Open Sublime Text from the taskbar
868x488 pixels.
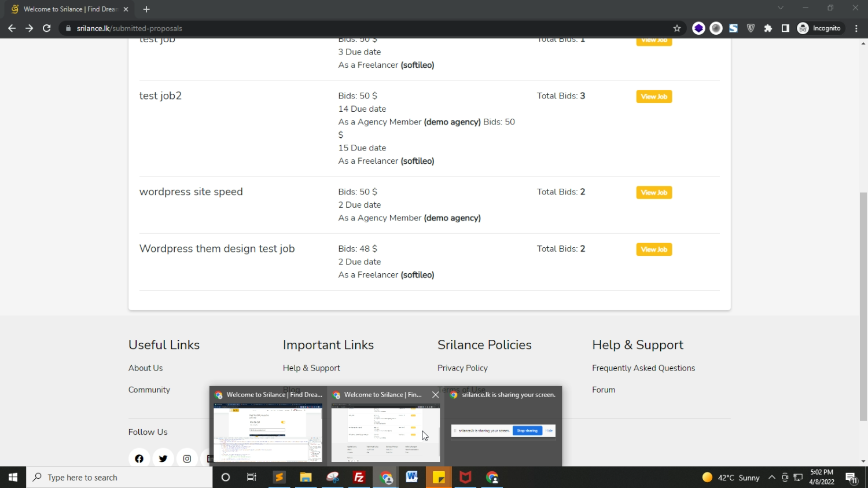tap(279, 478)
